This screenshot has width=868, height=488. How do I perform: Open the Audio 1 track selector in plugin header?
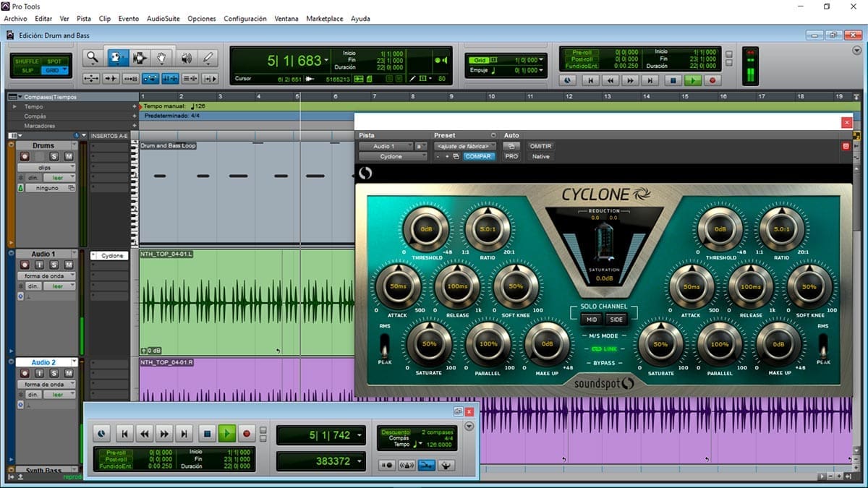(386, 146)
